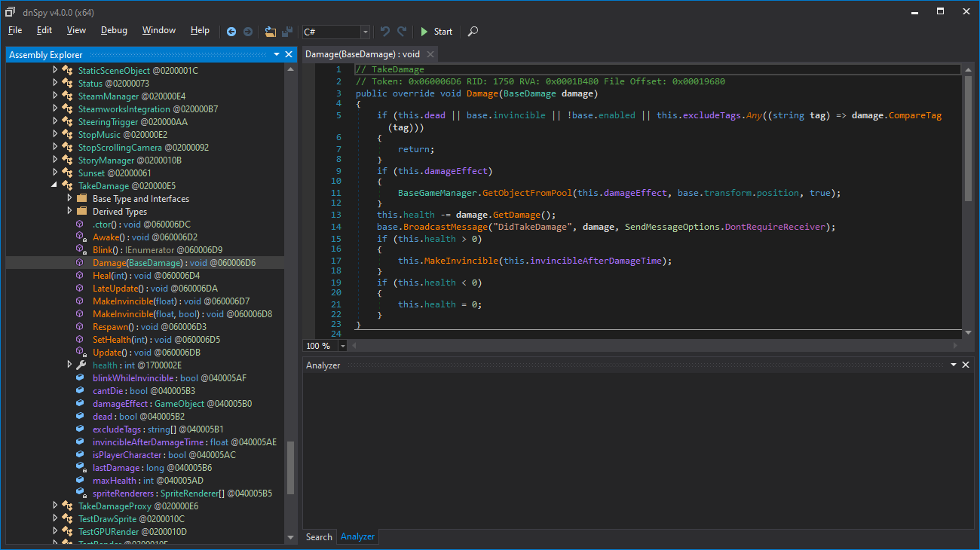Close the Assembly Explorer panel
The height and width of the screenshot is (550, 980).
click(289, 54)
